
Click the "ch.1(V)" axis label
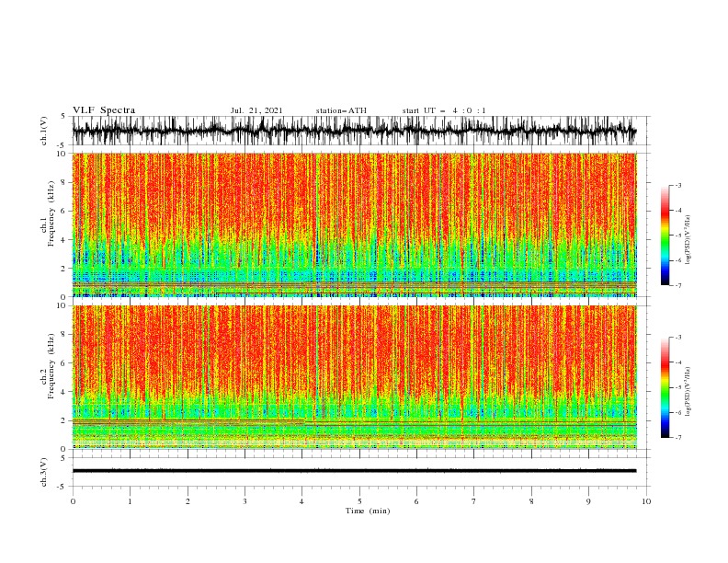click(44, 131)
